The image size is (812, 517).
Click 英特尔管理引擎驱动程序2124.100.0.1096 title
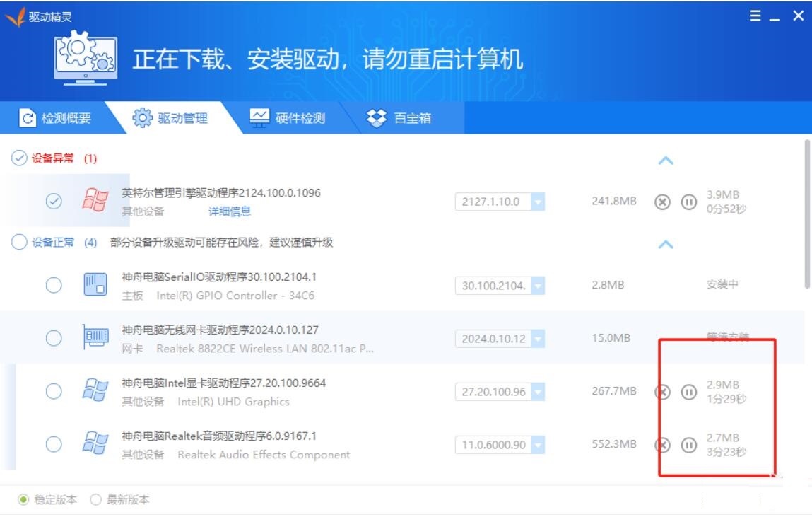click(221, 192)
